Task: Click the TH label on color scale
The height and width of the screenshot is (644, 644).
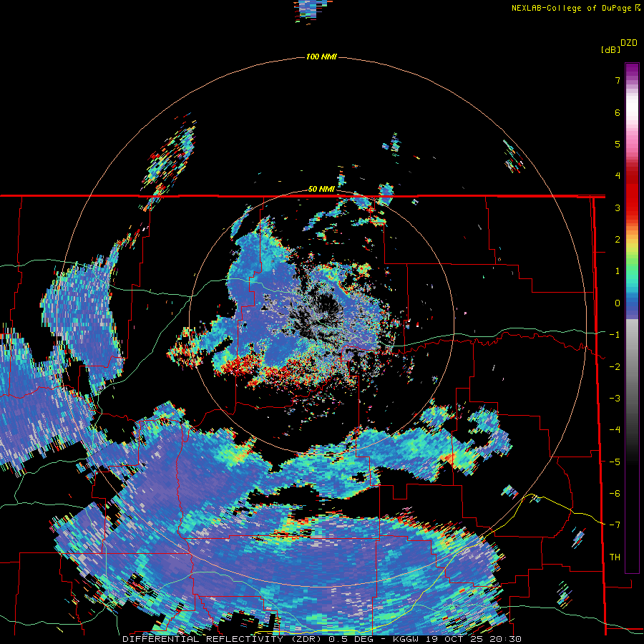Action: click(x=615, y=557)
